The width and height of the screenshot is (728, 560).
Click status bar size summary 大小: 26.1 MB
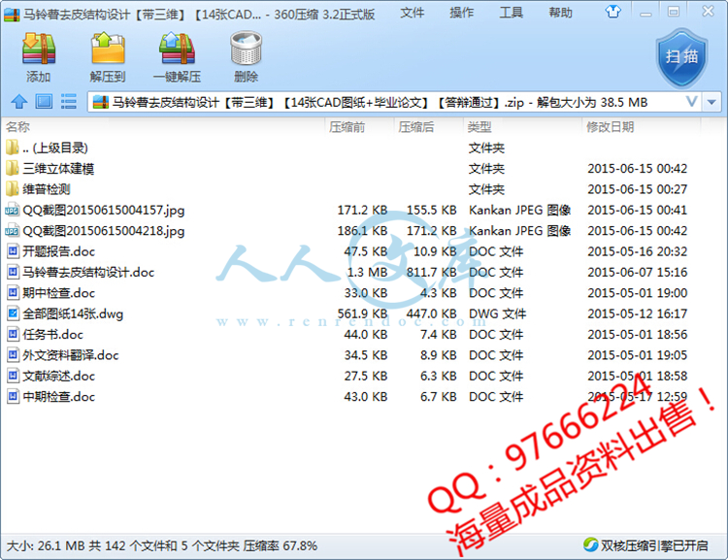46,545
